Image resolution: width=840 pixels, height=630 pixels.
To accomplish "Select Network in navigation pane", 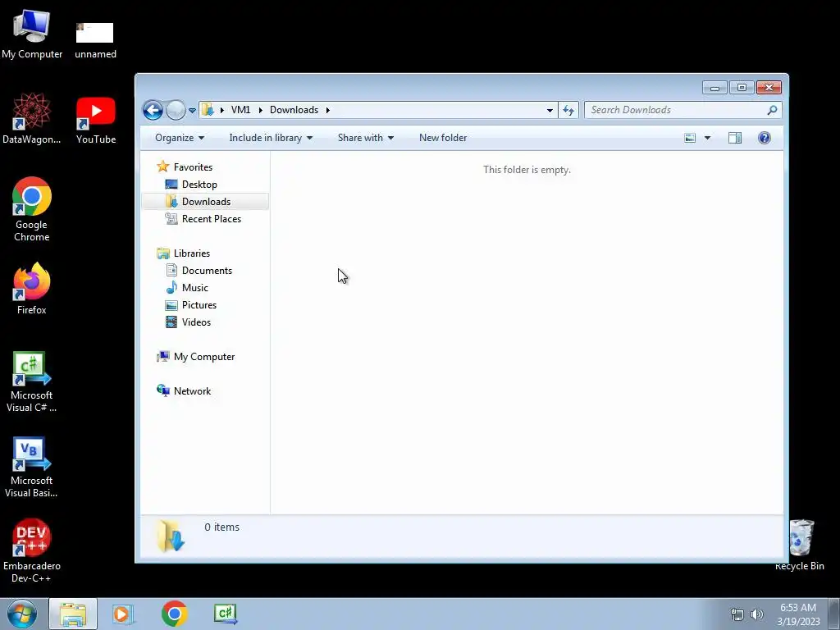I will (192, 391).
